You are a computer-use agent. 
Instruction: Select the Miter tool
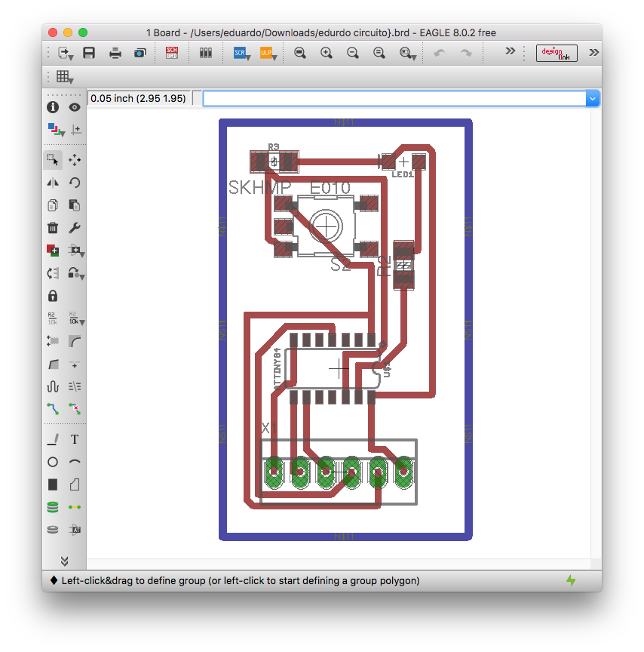tap(75, 341)
